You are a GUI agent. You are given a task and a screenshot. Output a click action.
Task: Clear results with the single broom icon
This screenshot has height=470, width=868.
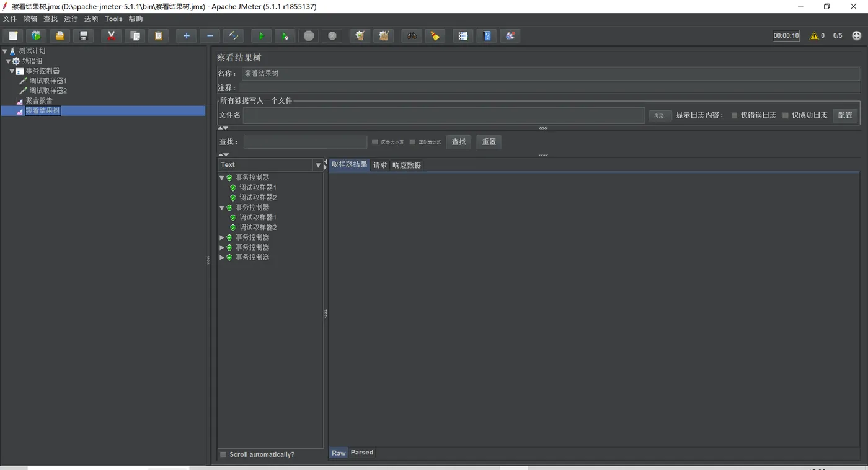click(360, 36)
